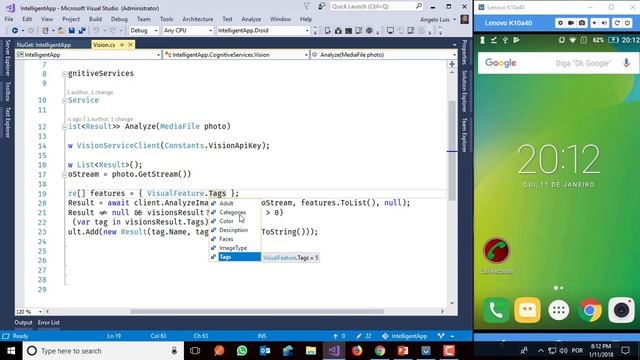Open the Analyze(MediaFile photo) member dropdown

click(384, 55)
